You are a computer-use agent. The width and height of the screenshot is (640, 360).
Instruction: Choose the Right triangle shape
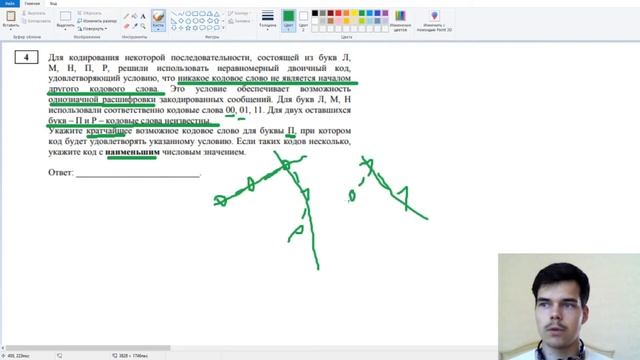[174, 21]
